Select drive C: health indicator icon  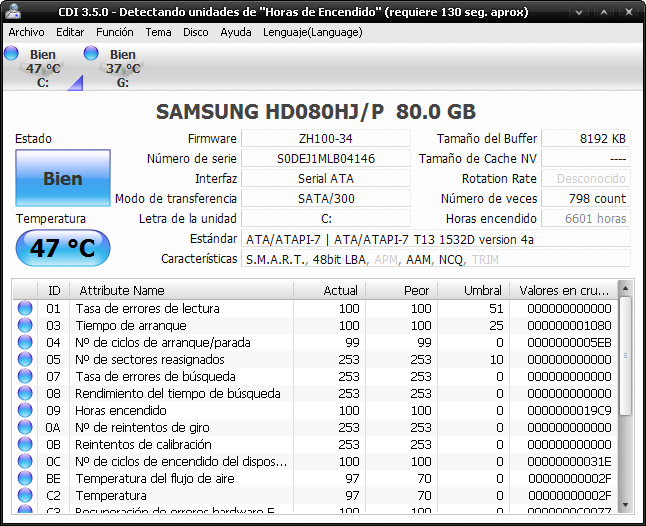tap(11, 54)
